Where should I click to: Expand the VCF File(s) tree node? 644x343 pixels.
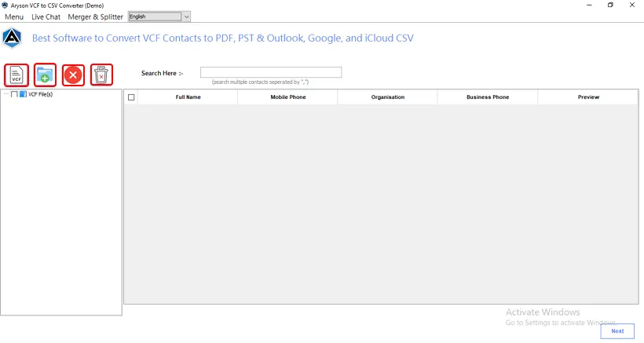coord(6,94)
